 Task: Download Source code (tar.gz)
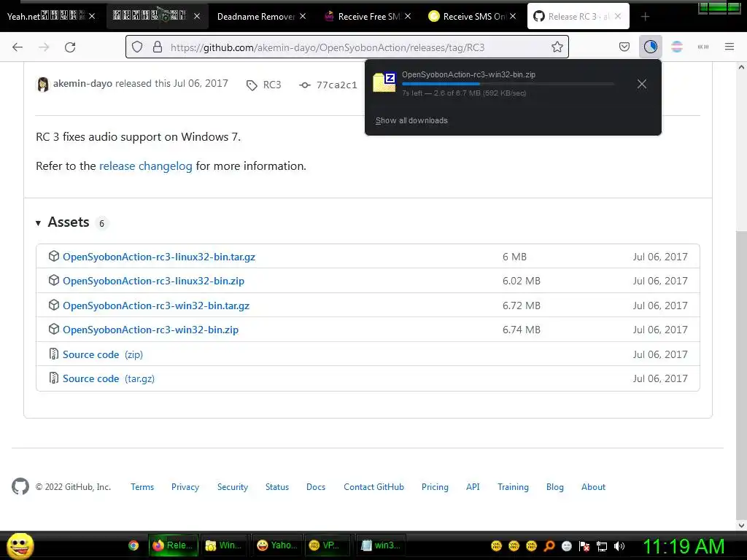[109, 378]
